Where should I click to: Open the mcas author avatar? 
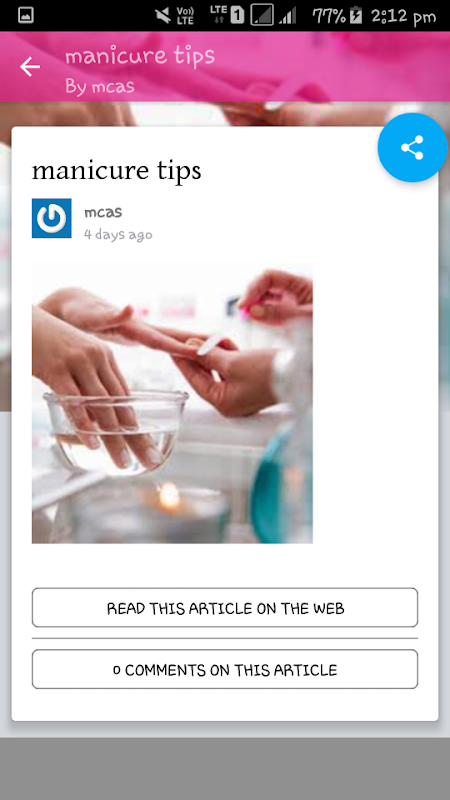[52, 218]
